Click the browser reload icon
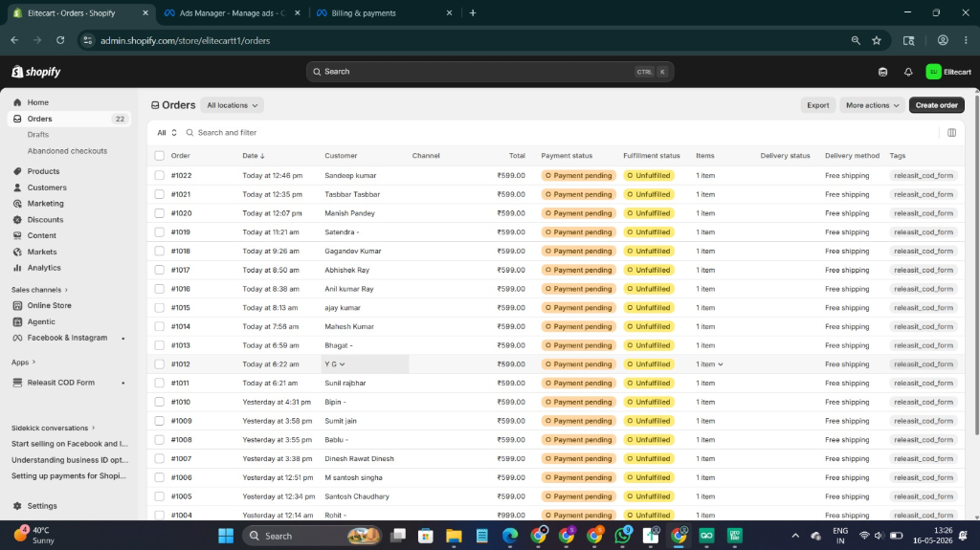 60,40
